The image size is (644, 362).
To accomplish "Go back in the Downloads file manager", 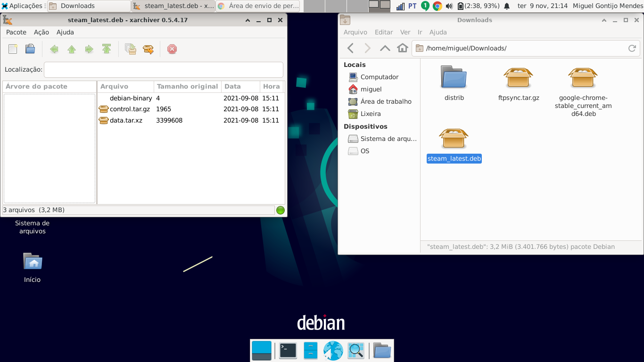I will click(x=350, y=48).
